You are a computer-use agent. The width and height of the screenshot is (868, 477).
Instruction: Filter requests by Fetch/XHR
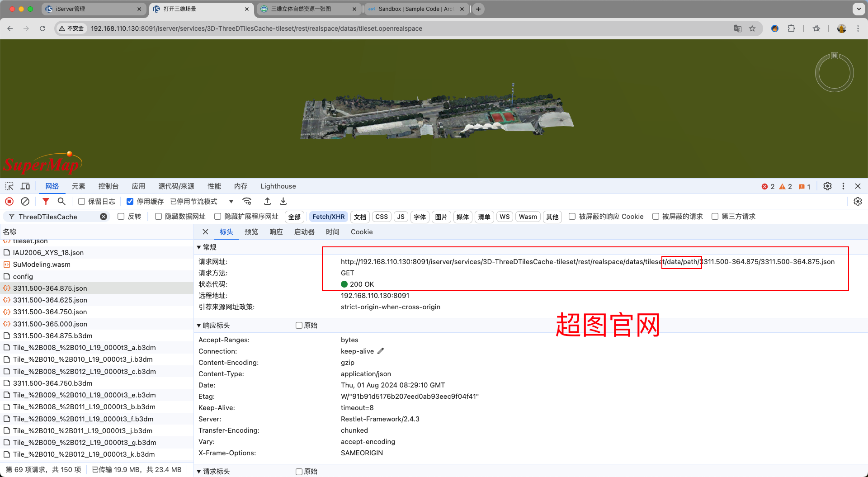329,217
